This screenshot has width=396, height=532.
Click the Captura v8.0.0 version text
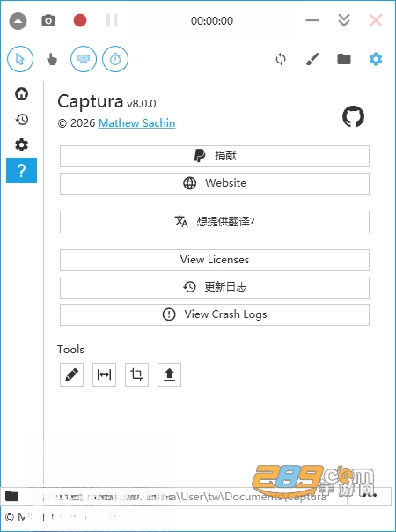pyautogui.click(x=106, y=101)
